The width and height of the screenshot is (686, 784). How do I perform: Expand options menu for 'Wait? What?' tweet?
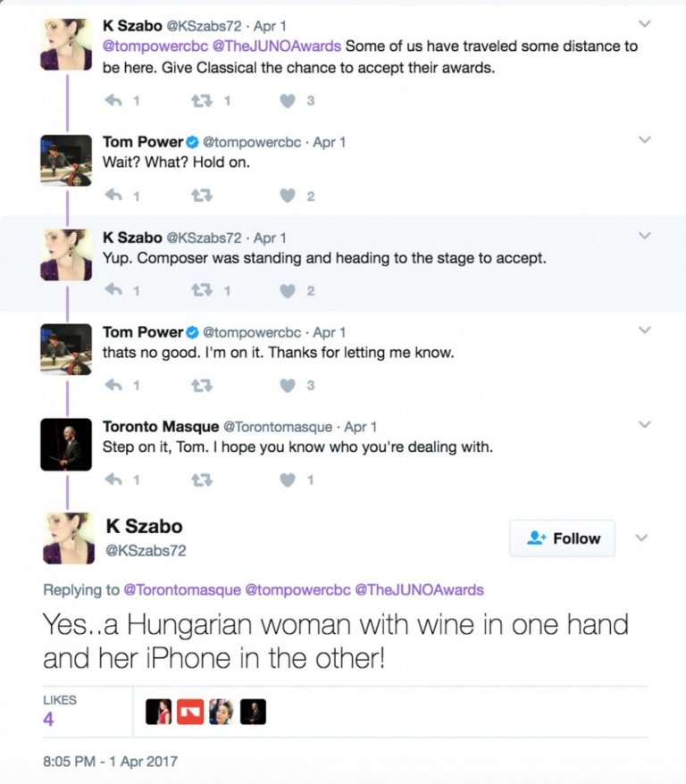tap(645, 140)
